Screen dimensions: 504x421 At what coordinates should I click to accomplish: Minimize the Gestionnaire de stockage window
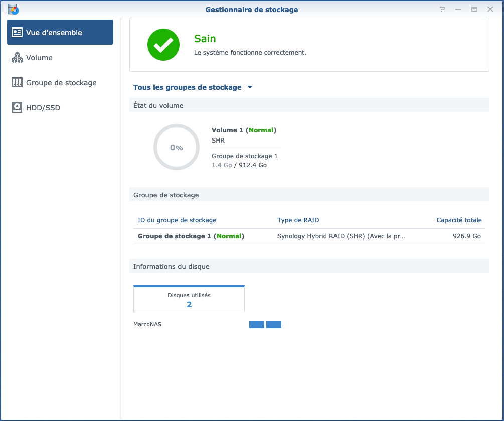pyautogui.click(x=458, y=9)
